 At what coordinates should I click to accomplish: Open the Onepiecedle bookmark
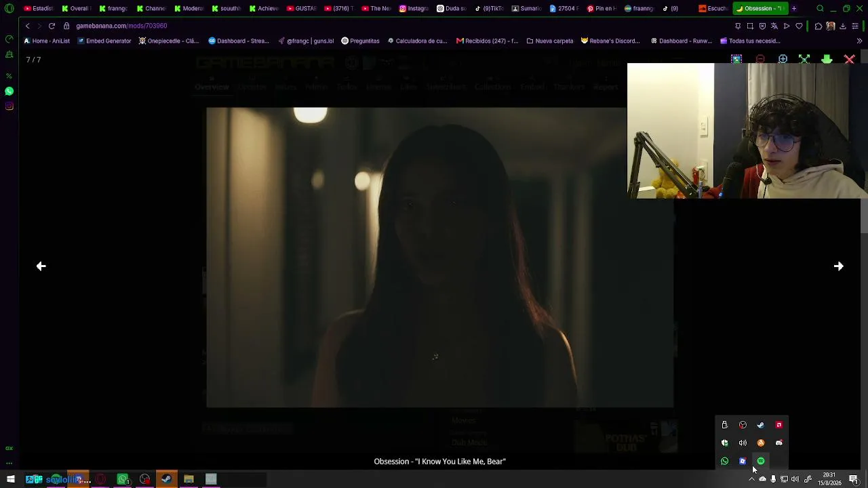(x=169, y=41)
